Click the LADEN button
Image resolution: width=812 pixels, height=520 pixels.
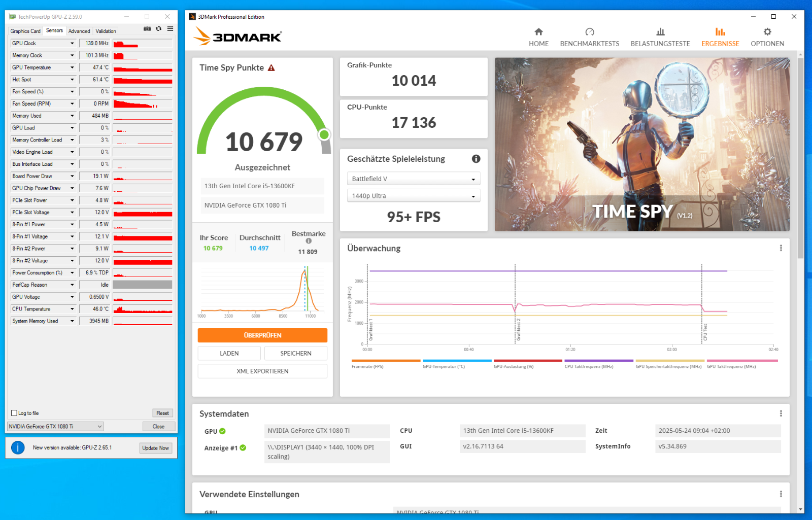[x=229, y=353]
